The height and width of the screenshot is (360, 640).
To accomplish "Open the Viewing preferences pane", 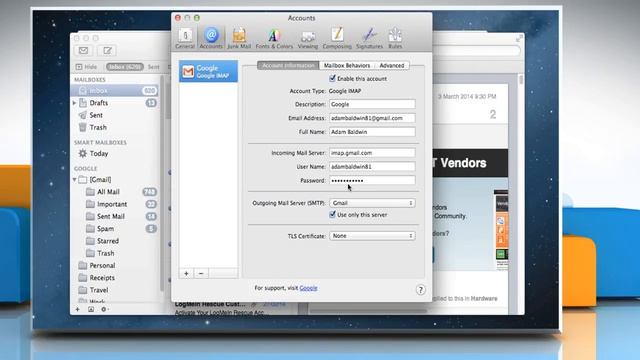I will (x=308, y=39).
